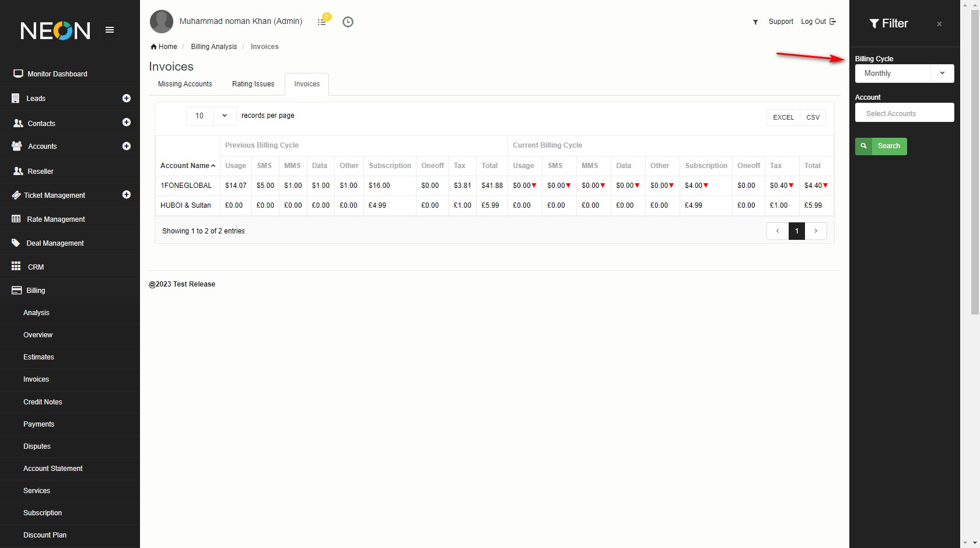980x548 pixels.
Task: Click the Select Accounts input field
Action: click(904, 113)
